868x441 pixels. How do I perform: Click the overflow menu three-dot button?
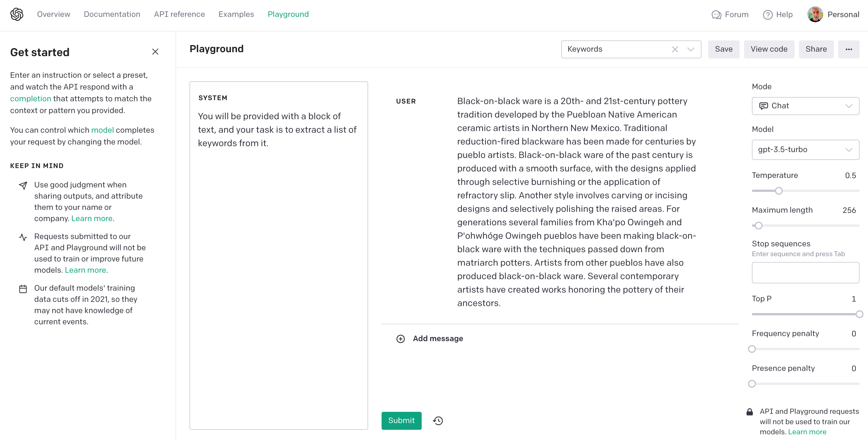(x=849, y=49)
